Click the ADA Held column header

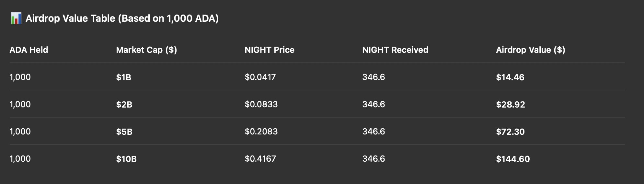click(29, 50)
